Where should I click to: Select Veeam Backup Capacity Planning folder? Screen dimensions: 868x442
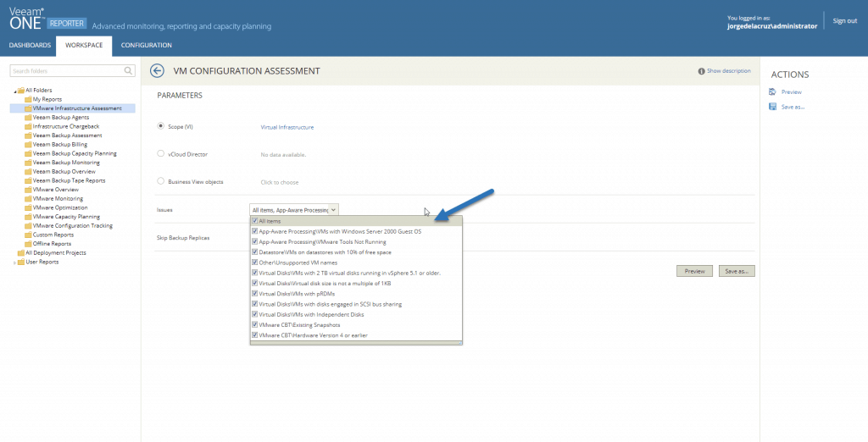click(x=75, y=154)
